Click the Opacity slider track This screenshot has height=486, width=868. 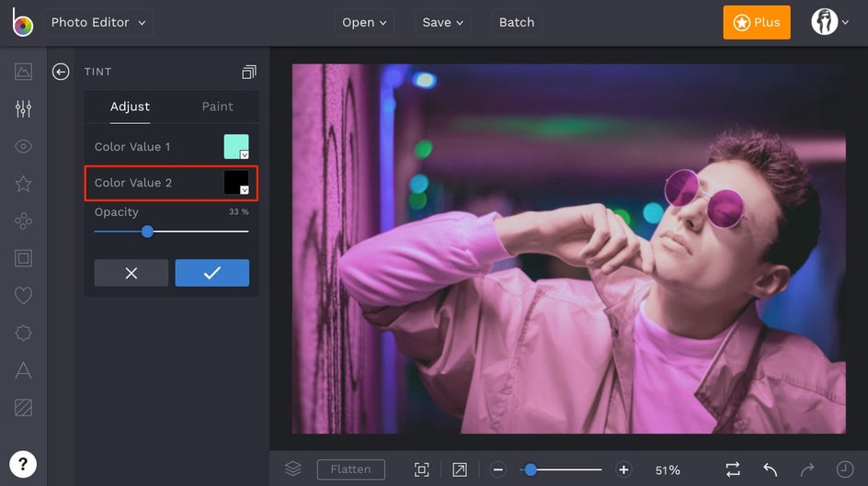click(x=198, y=232)
